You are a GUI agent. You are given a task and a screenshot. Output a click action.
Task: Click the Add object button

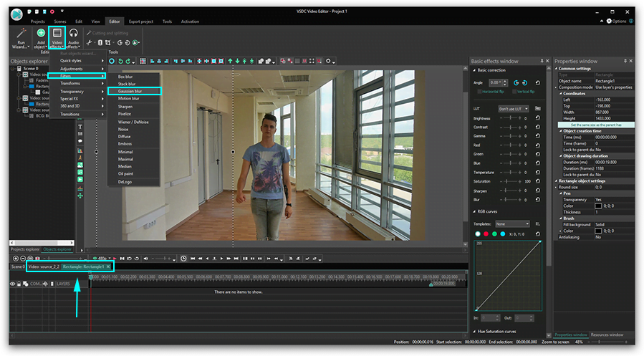41,38
